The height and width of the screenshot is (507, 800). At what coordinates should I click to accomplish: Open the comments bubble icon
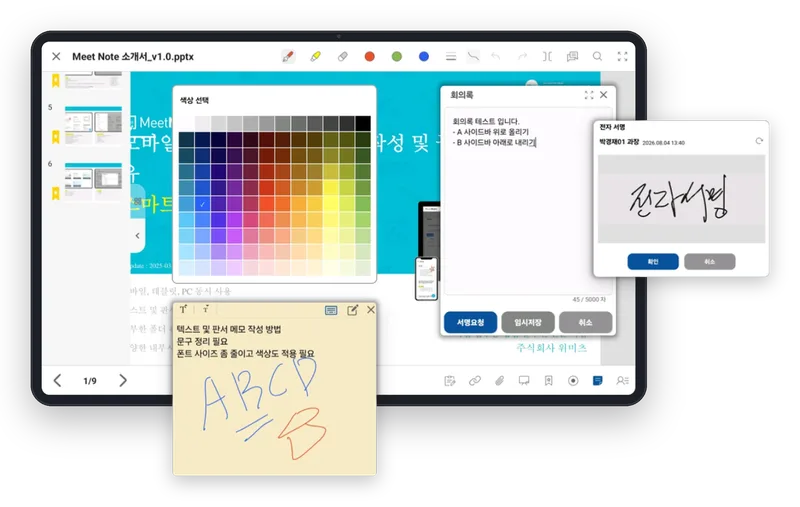[572, 56]
